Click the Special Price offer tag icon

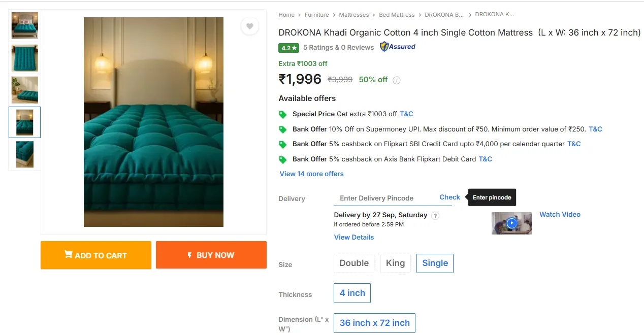[283, 114]
